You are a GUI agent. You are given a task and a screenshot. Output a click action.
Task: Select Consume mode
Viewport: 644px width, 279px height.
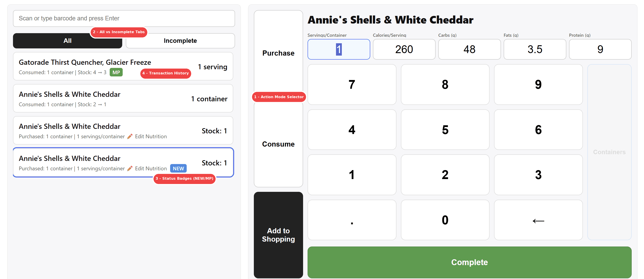tap(278, 144)
